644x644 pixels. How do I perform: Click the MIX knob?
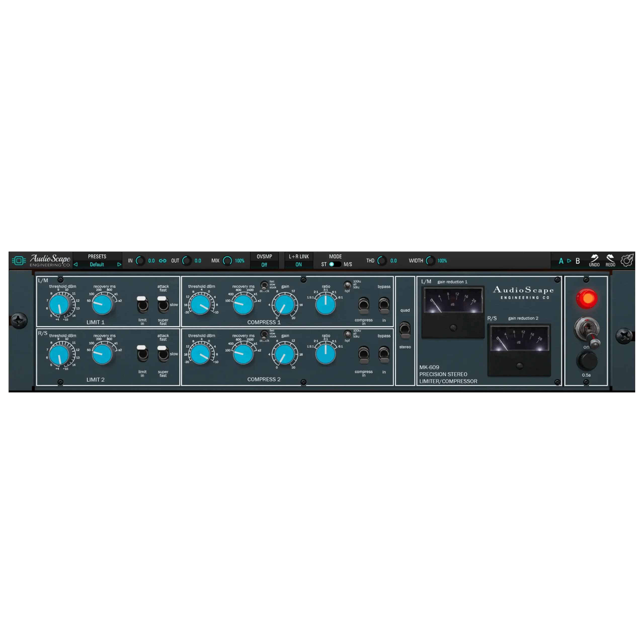pyautogui.click(x=227, y=261)
